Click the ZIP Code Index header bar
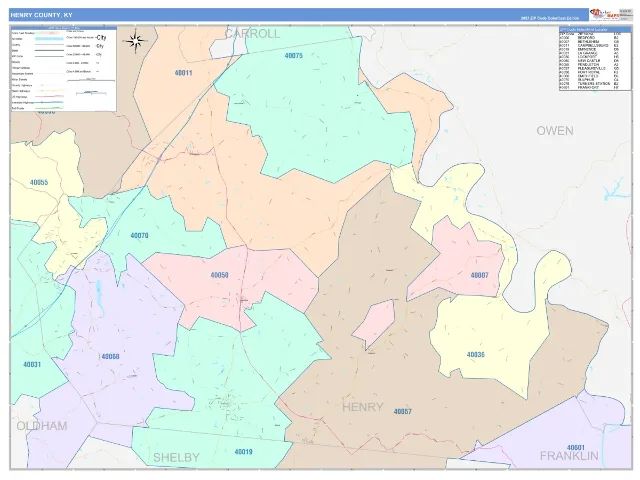The image size is (640, 480). (595, 29)
